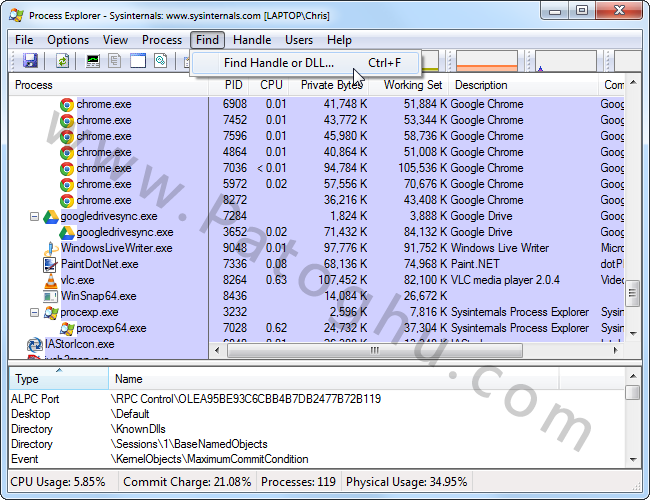Click the greyed process tree toolbar icon

coord(114,61)
